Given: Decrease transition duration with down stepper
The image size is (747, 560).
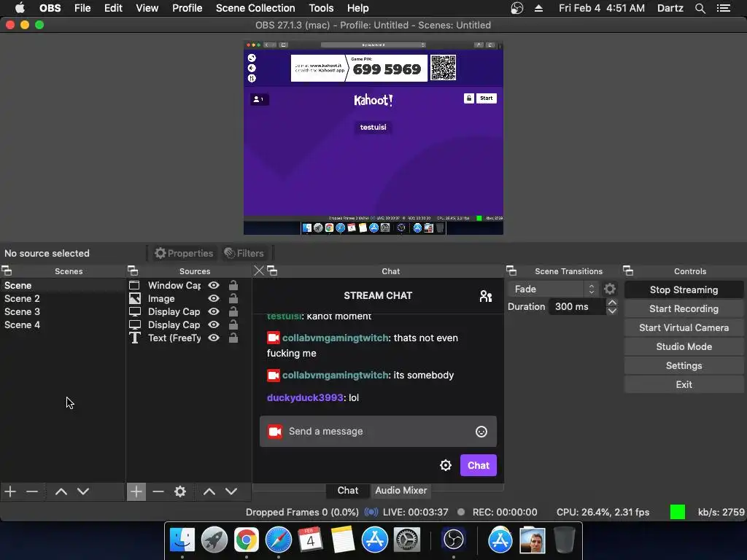Looking at the screenshot, I should [x=612, y=311].
